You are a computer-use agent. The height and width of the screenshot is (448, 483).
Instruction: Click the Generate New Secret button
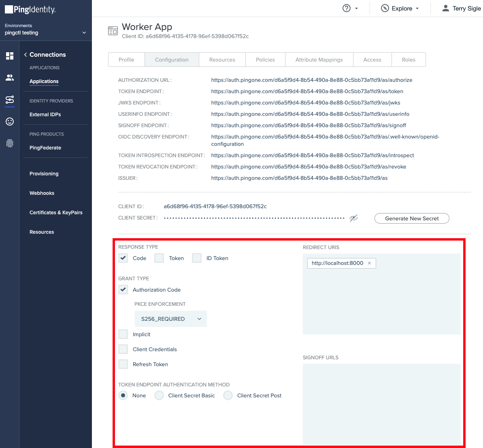pyautogui.click(x=411, y=218)
